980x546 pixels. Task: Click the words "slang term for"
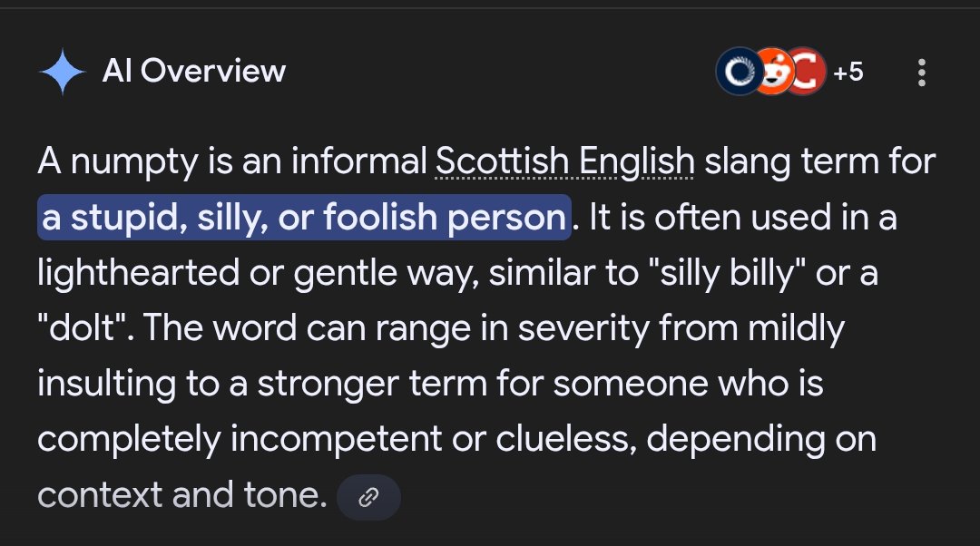pos(820,162)
